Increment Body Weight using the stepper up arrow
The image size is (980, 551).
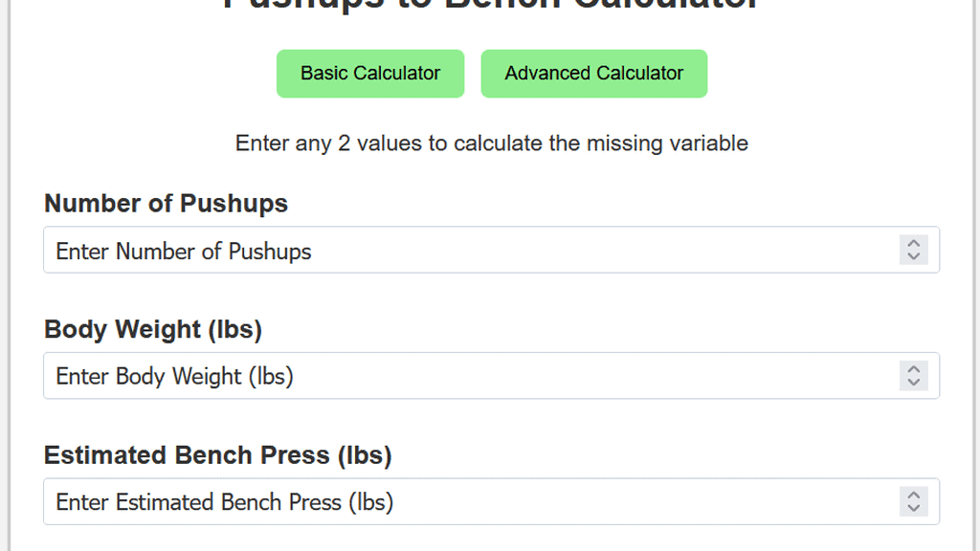(x=913, y=370)
